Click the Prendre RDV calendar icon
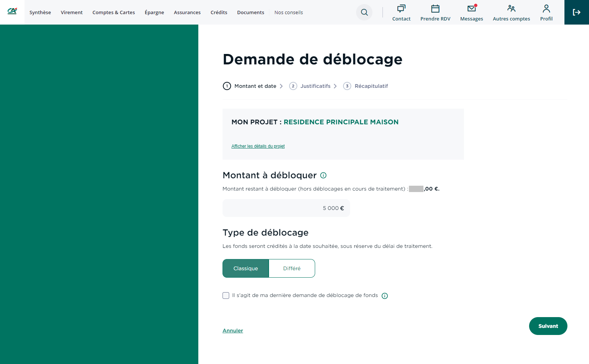Screen dimensions: 589x364 pos(435,9)
